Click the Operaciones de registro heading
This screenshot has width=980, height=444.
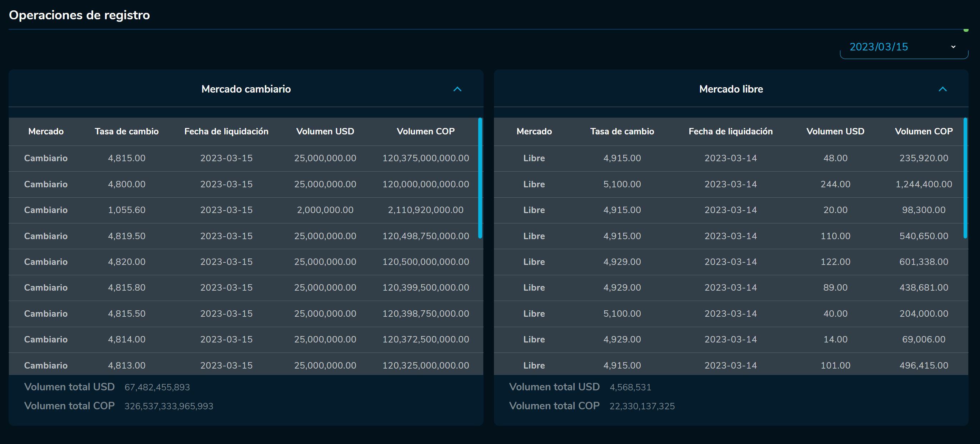click(x=79, y=15)
